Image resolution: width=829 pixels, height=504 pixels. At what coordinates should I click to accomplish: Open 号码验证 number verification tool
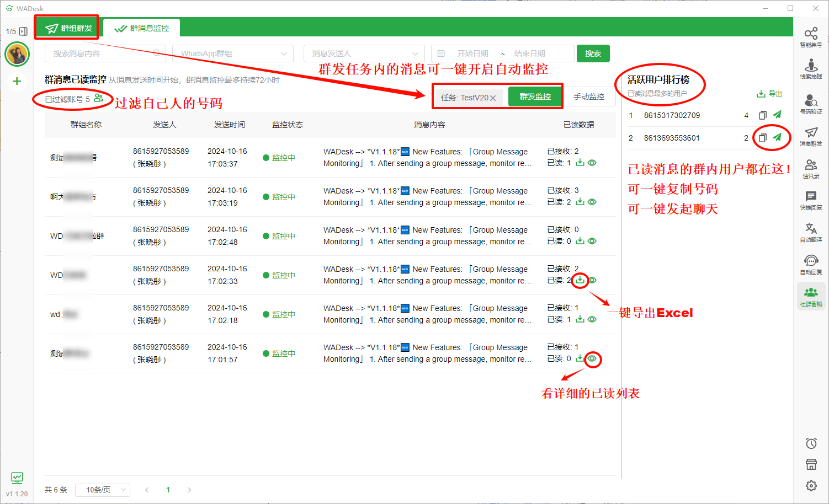811,104
